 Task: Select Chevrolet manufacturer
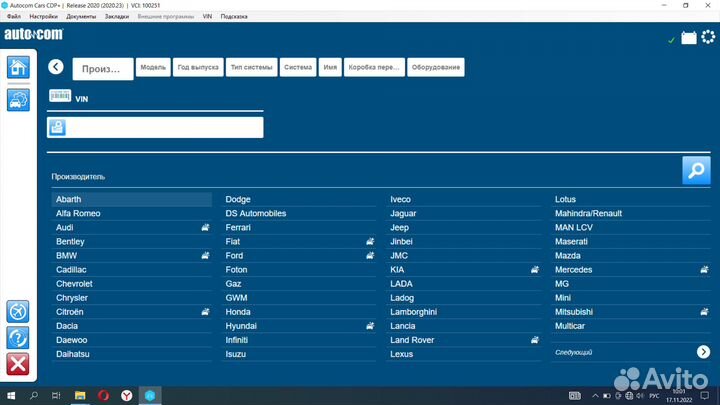click(x=132, y=284)
